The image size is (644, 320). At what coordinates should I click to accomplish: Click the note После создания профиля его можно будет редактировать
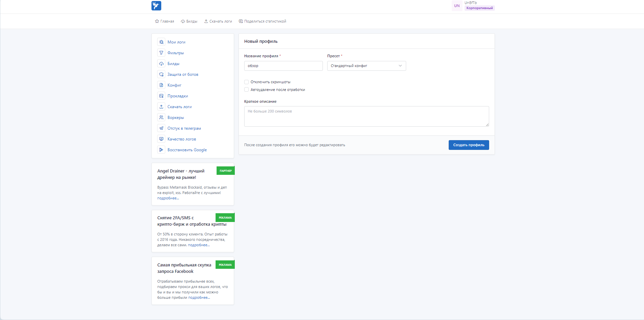click(x=295, y=145)
